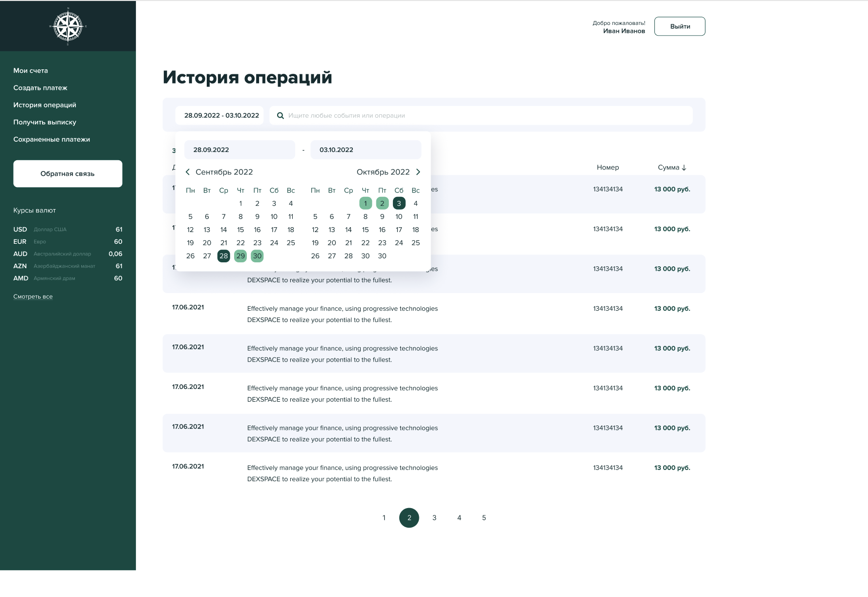This screenshot has width=868, height=597.
Task: Open Мои счета in the sidebar
Action: tap(31, 70)
